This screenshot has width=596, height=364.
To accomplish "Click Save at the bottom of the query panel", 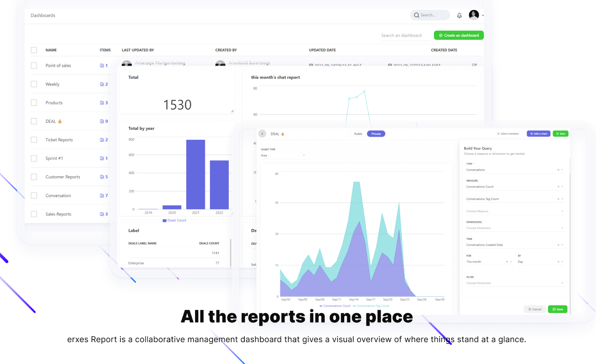I will click(x=558, y=309).
